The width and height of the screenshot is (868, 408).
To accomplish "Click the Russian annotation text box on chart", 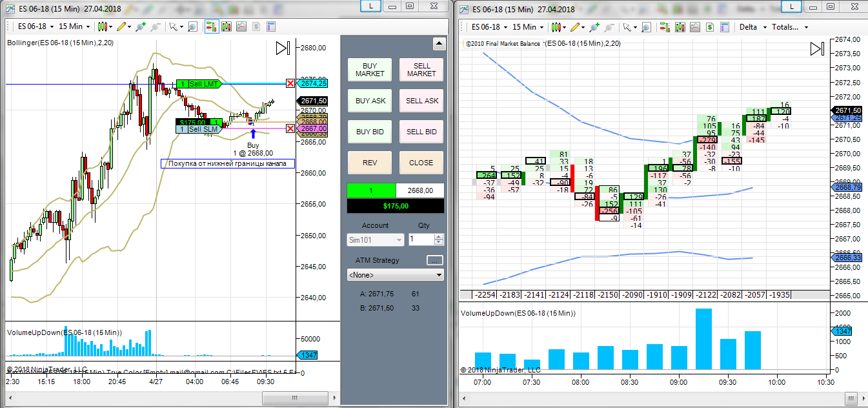I will click(227, 163).
